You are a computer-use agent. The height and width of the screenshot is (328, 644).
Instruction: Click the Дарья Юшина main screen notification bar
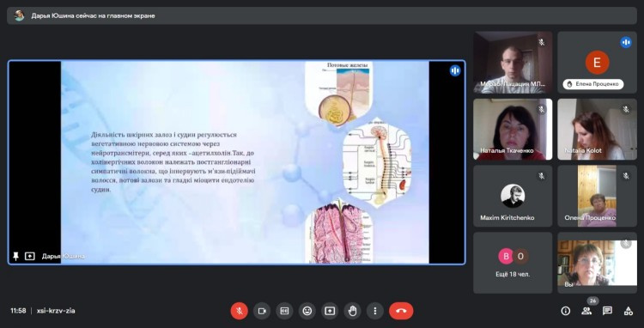(x=322, y=15)
